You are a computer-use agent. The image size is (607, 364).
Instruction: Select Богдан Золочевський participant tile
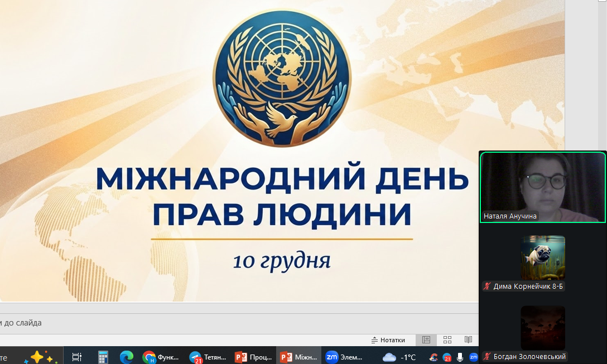point(543,332)
